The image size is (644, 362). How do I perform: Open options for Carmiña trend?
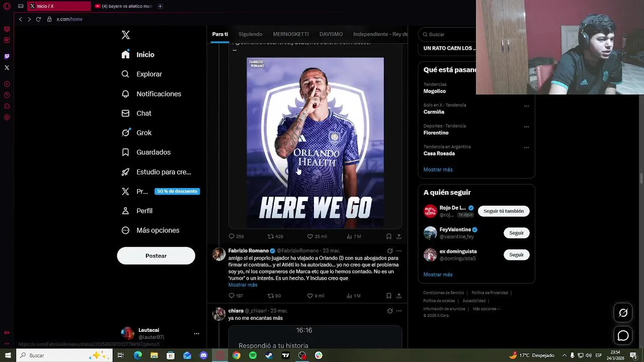point(526,106)
